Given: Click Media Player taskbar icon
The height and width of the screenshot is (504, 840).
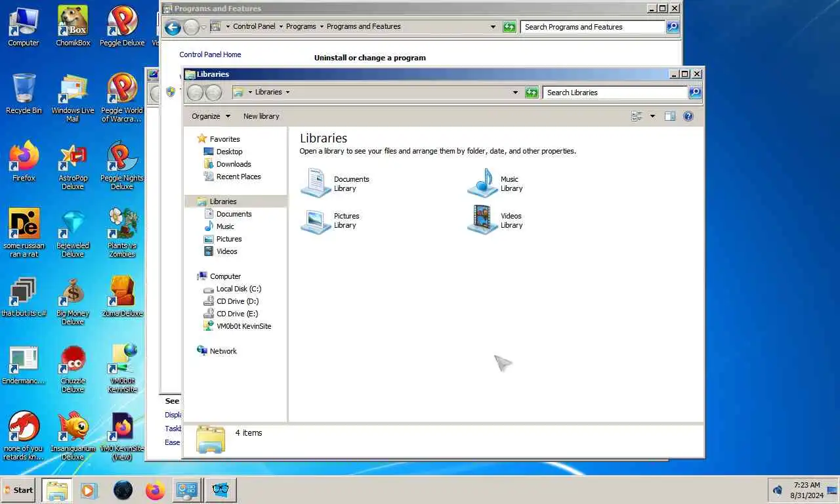Looking at the screenshot, I should [89, 490].
